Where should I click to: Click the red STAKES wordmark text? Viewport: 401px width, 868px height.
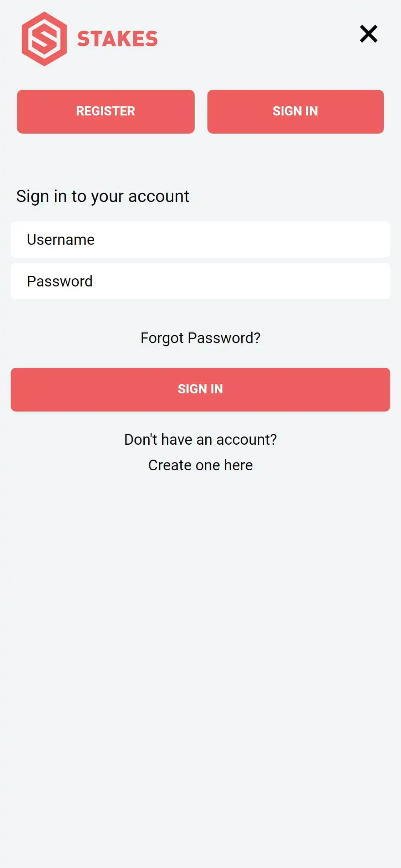pyautogui.click(x=117, y=39)
